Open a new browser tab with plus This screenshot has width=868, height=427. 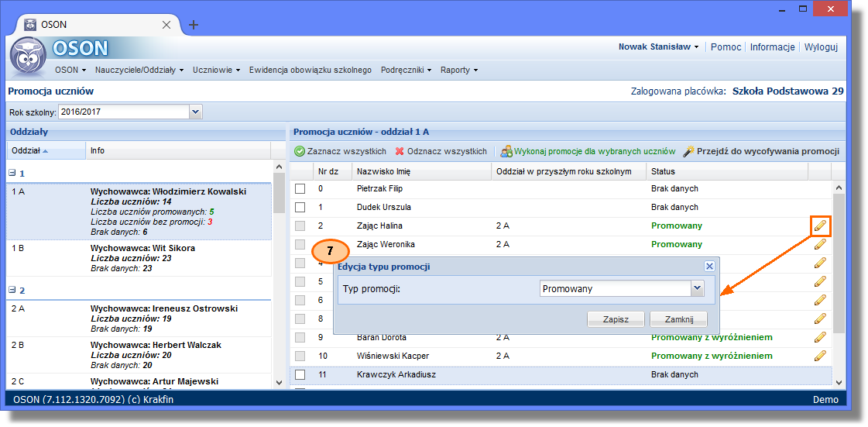click(194, 25)
